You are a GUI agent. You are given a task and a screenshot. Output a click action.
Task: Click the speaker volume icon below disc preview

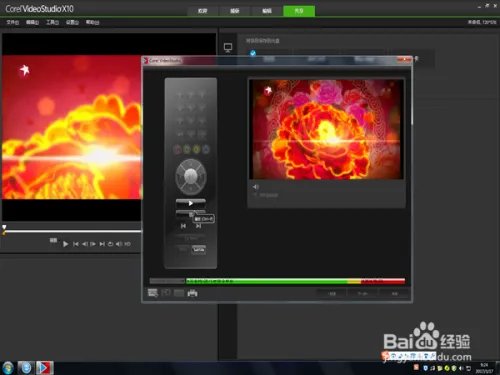tap(256, 187)
